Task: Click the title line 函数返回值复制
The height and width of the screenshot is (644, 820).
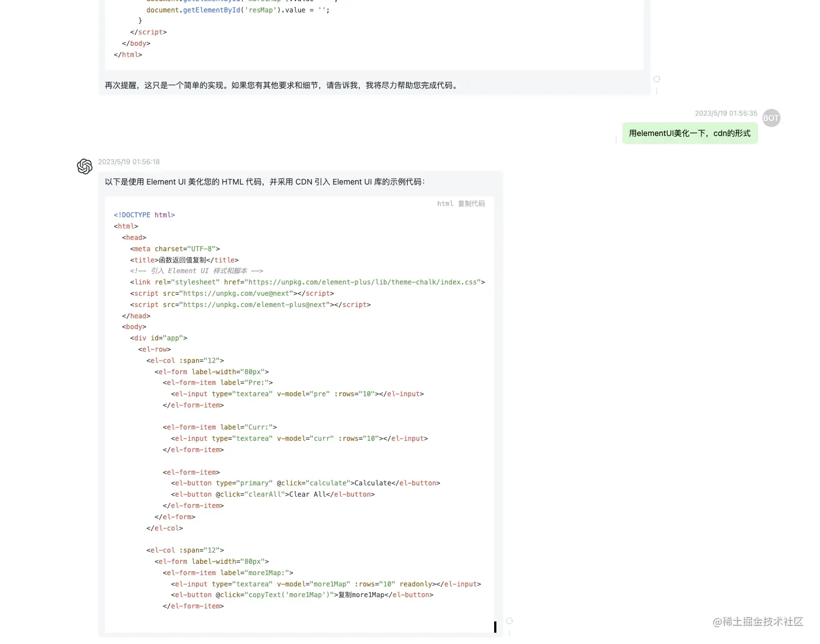Action: [x=184, y=260]
